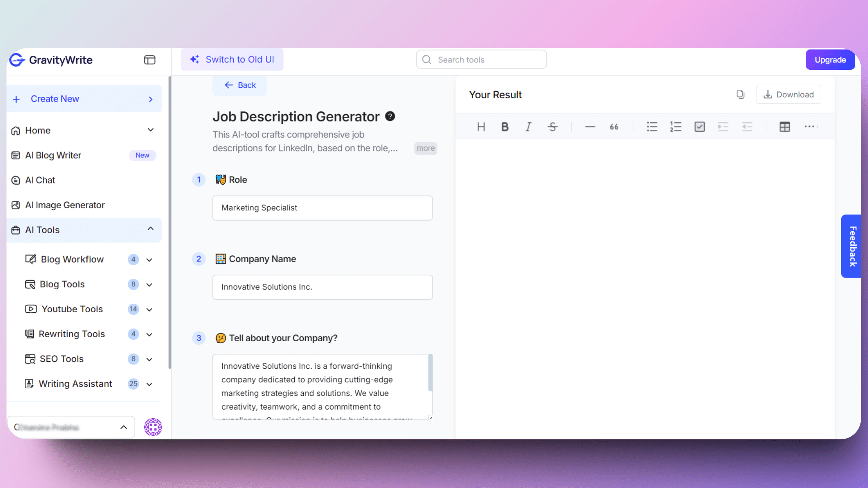Click the Youtube Tools icon
Screen dimensions: 868x488
coord(31,309)
